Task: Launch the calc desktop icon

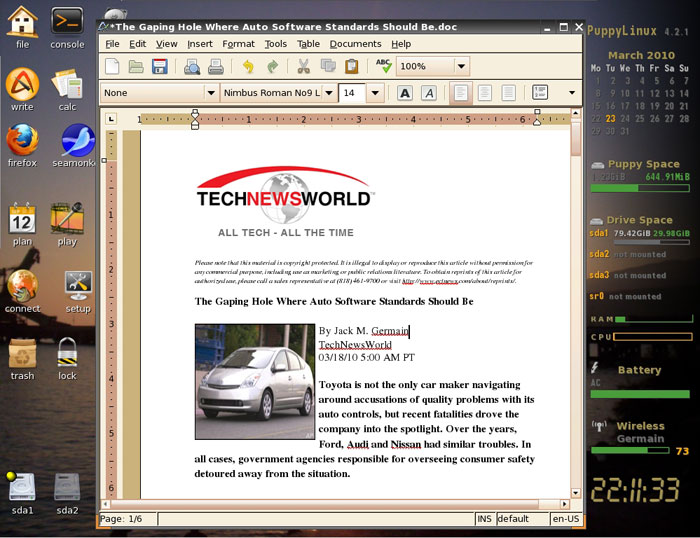Action: coord(67,89)
